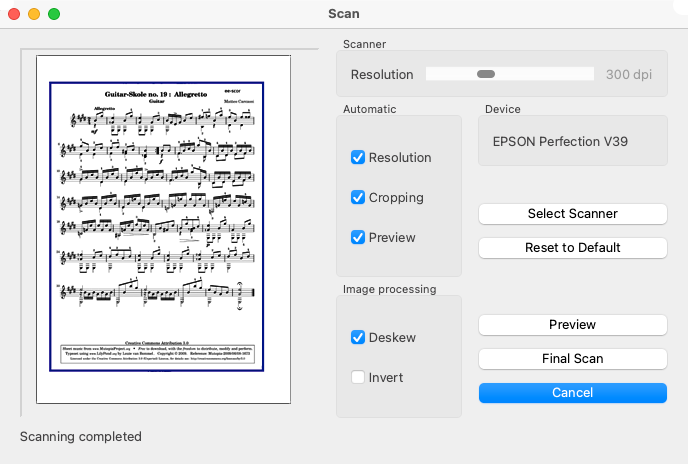Click the Image processing section label
This screenshot has width=688, height=464.
[390, 289]
